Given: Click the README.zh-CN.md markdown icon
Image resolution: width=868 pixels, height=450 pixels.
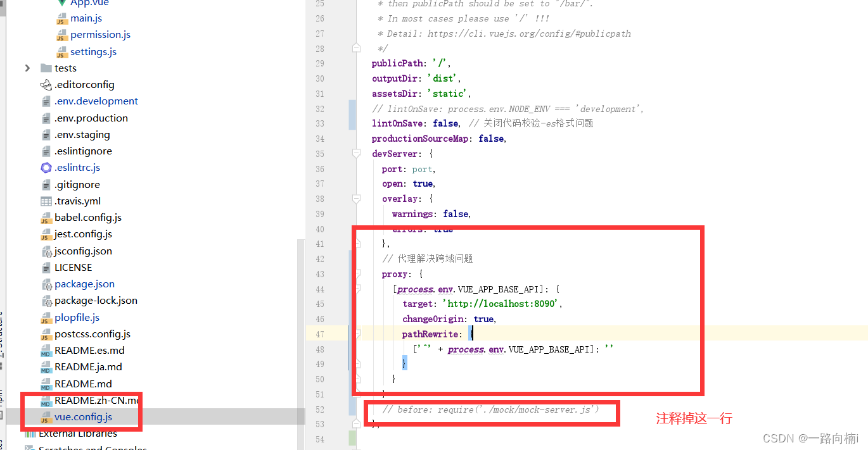Looking at the screenshot, I should [46, 401].
